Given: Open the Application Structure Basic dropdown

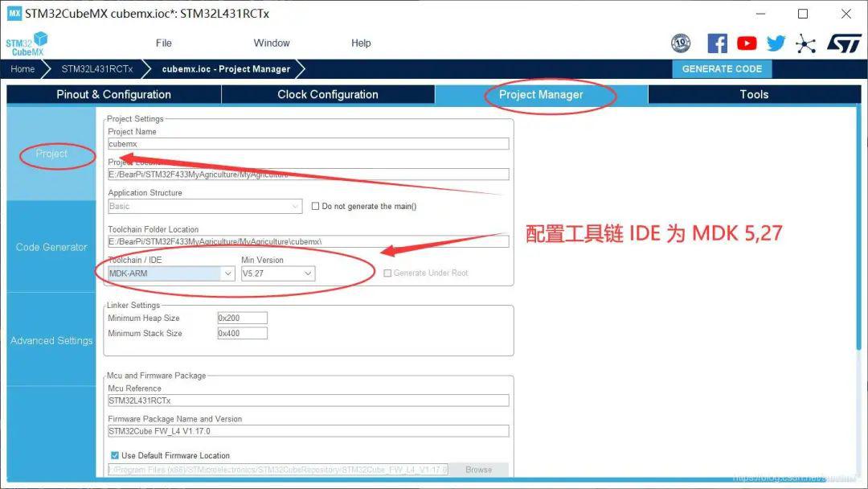Looking at the screenshot, I should click(205, 206).
